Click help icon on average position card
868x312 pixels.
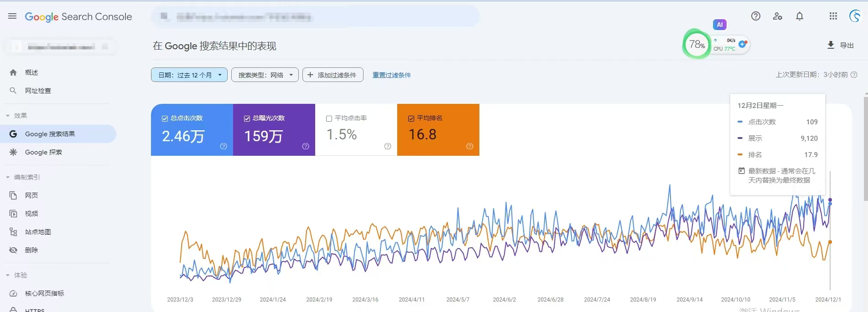point(470,146)
